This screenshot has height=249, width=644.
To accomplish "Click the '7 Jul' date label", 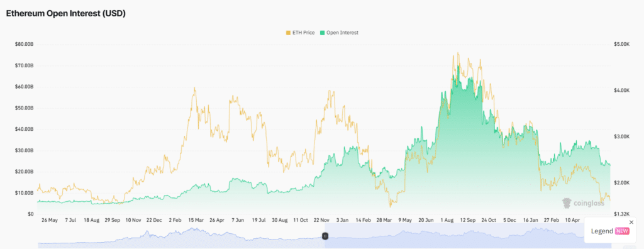I will click(70, 220).
